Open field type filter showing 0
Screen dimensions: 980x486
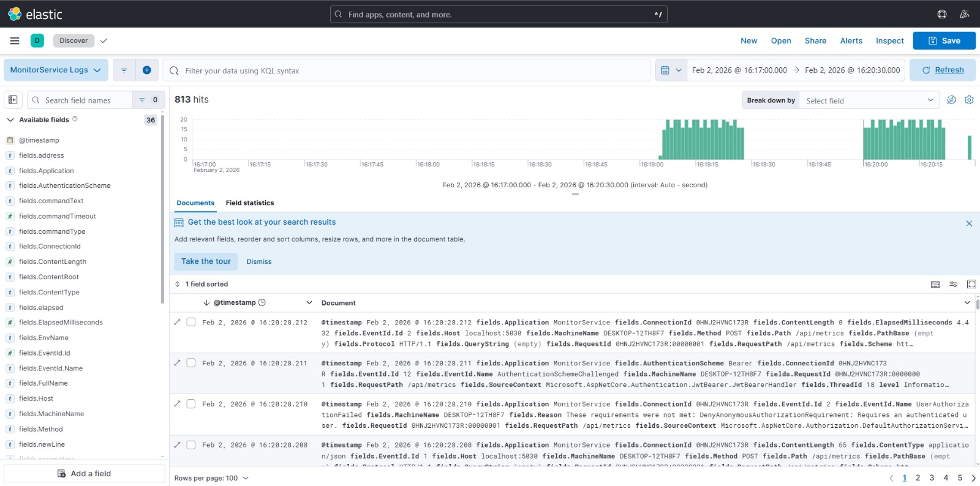coord(148,100)
